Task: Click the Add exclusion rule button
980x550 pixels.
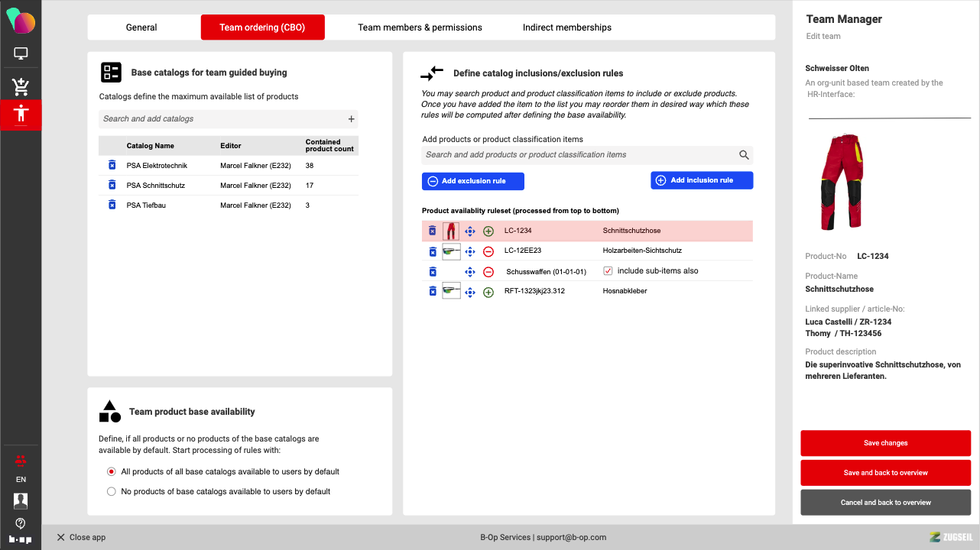Action: (473, 181)
